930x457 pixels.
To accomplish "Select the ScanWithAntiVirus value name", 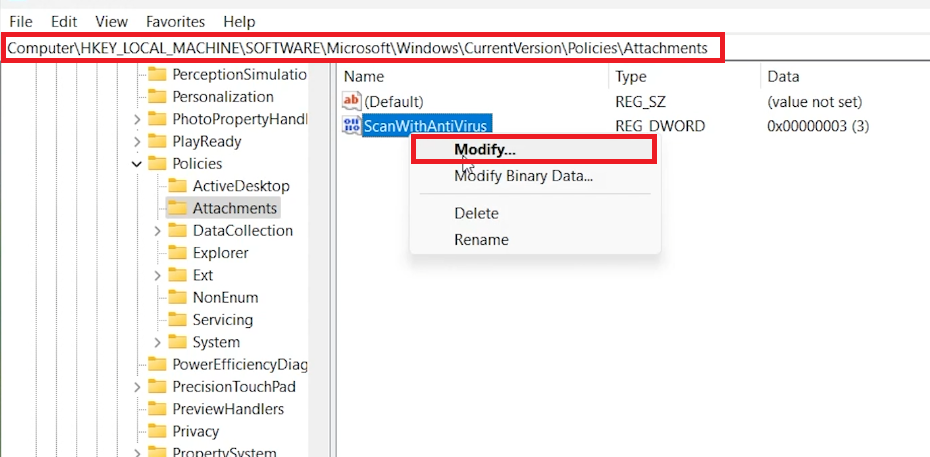I will (x=426, y=126).
